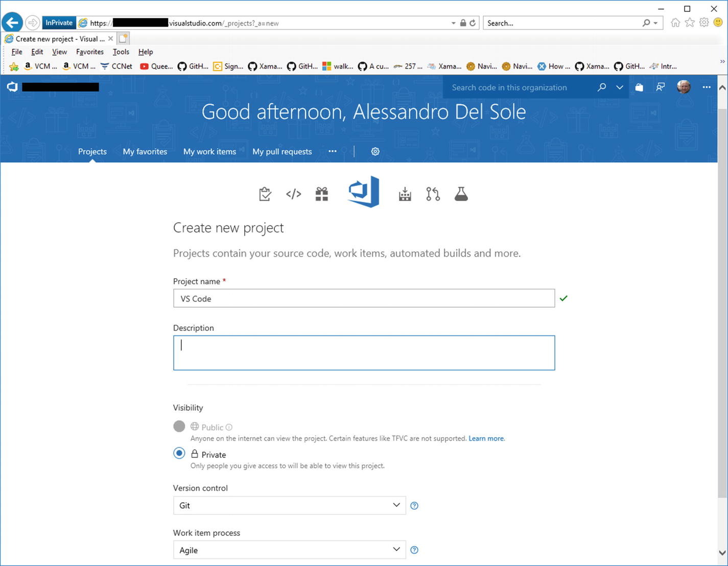
Task: Open the settings gear beside the tabs
Action: pos(375,152)
